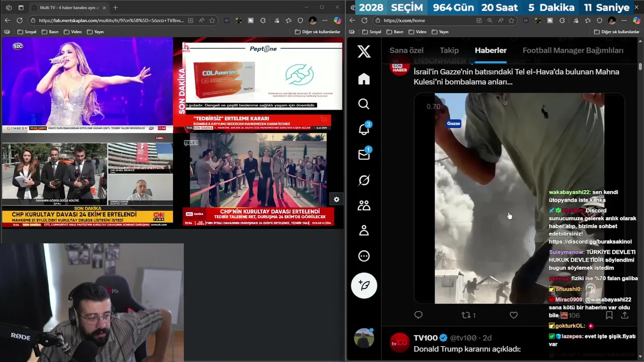Open Basın bookmarks folder in x.com window
The height and width of the screenshot is (362, 644).
click(395, 32)
